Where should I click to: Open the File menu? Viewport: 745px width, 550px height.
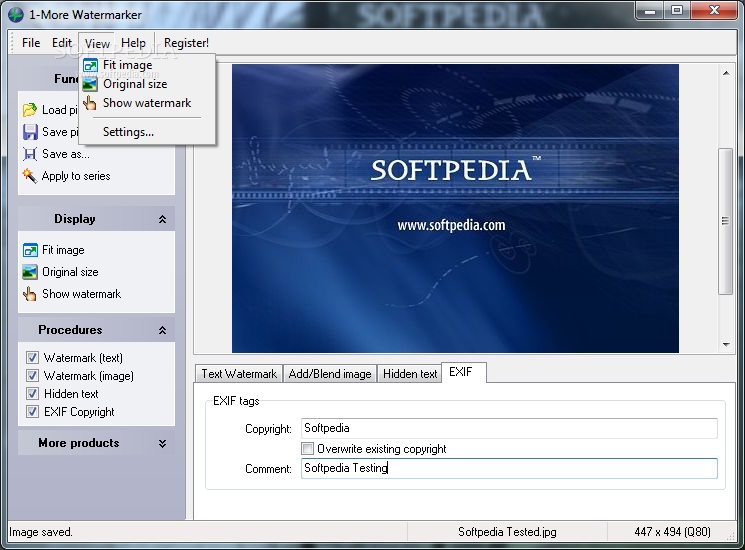pyautogui.click(x=31, y=43)
